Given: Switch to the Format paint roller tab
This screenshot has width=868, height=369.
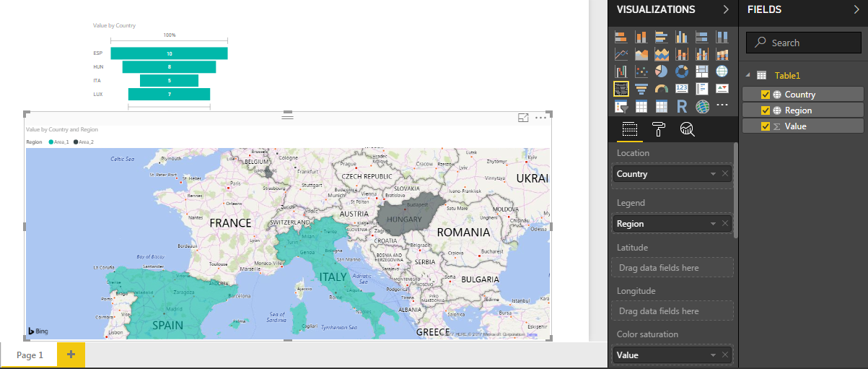Looking at the screenshot, I should coord(659,129).
